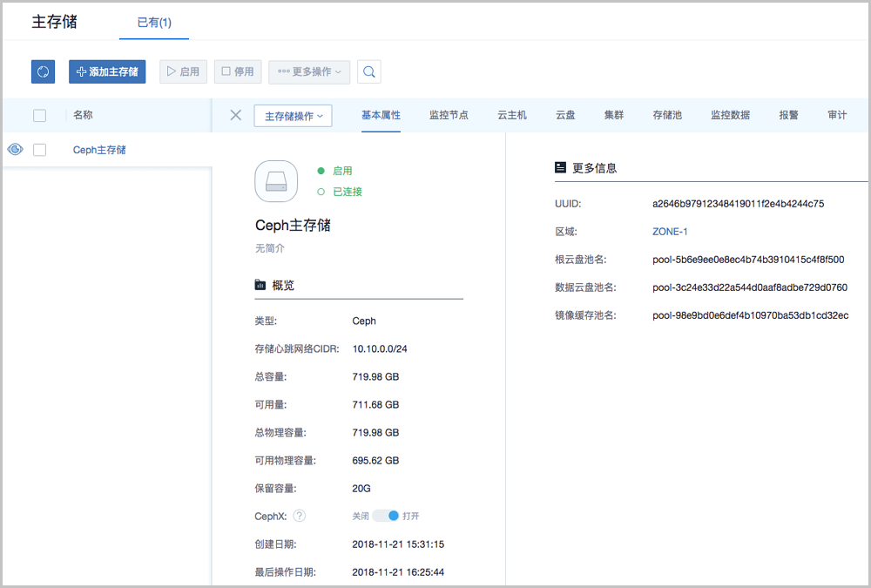The width and height of the screenshot is (871, 588).
Task: Toggle the CephX switch
Action: point(385,516)
